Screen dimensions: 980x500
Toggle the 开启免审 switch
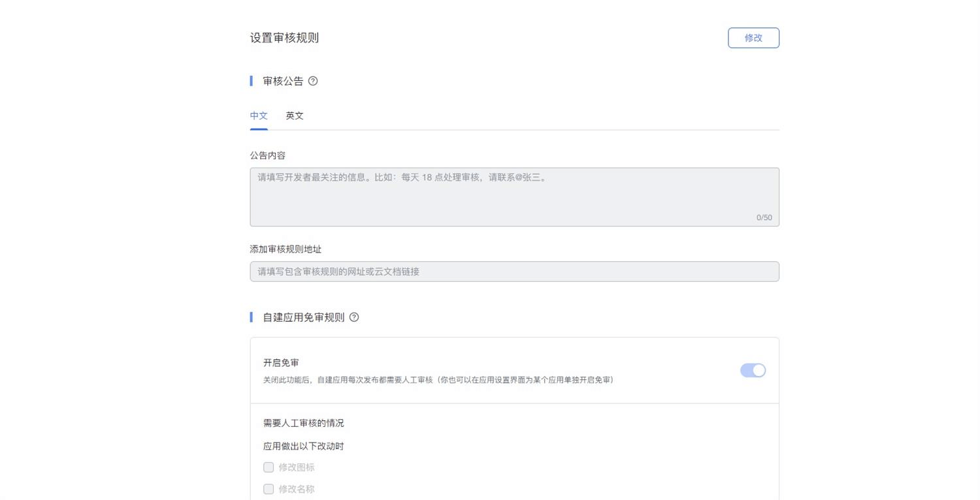753,370
